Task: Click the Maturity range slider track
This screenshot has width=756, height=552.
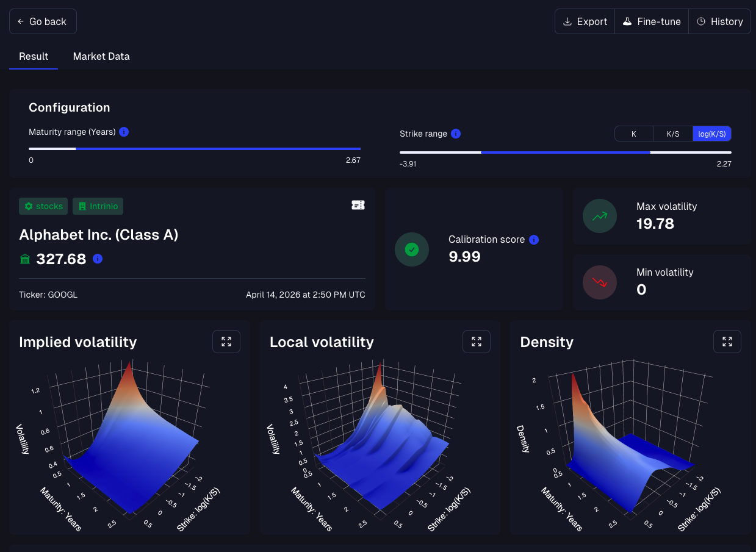Action: (195, 148)
